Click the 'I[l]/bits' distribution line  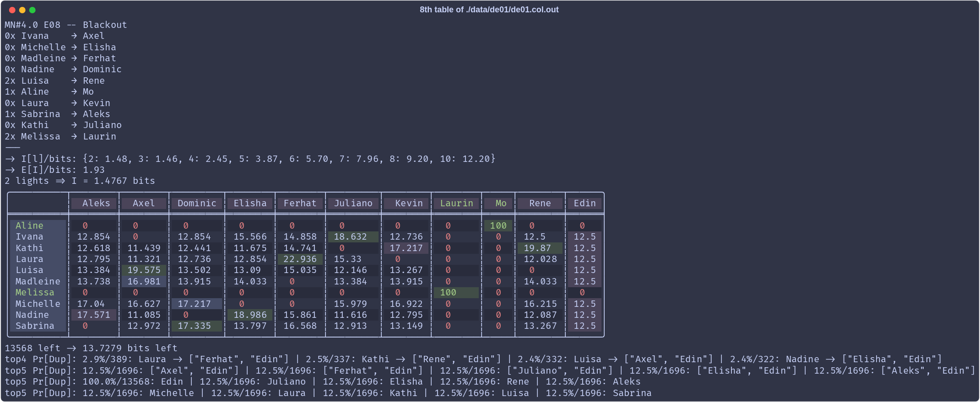point(250,159)
